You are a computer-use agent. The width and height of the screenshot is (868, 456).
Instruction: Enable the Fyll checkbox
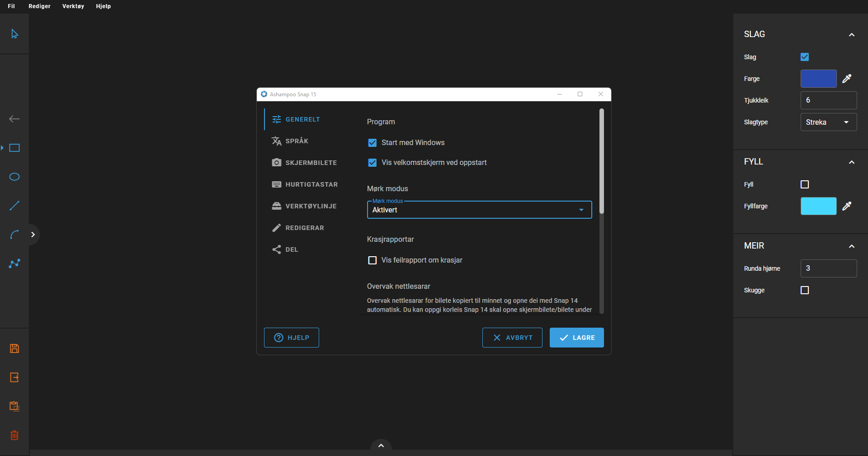pos(805,184)
